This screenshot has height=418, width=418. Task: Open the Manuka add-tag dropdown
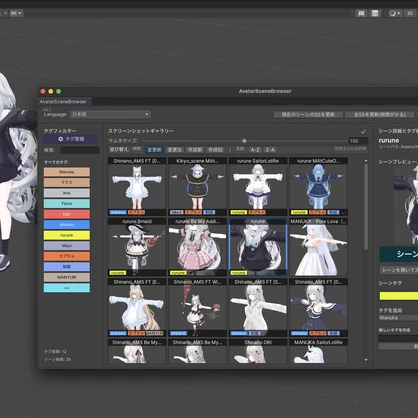398,318
